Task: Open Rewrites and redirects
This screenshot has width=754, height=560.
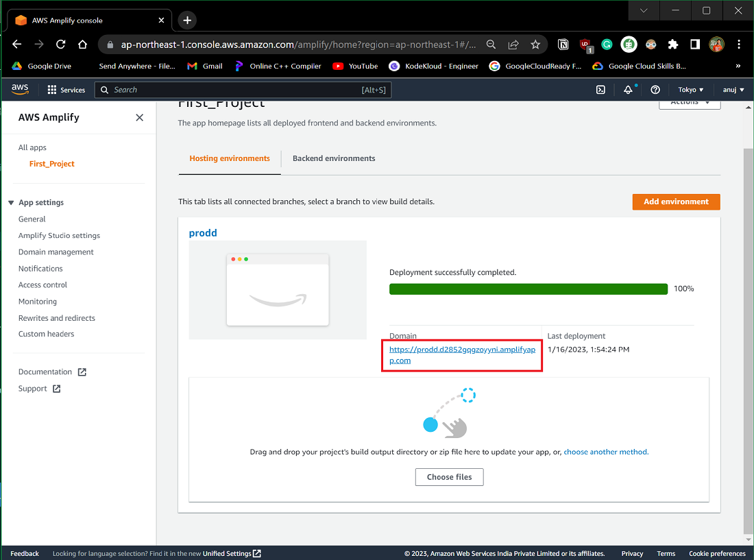Action: pos(57,318)
